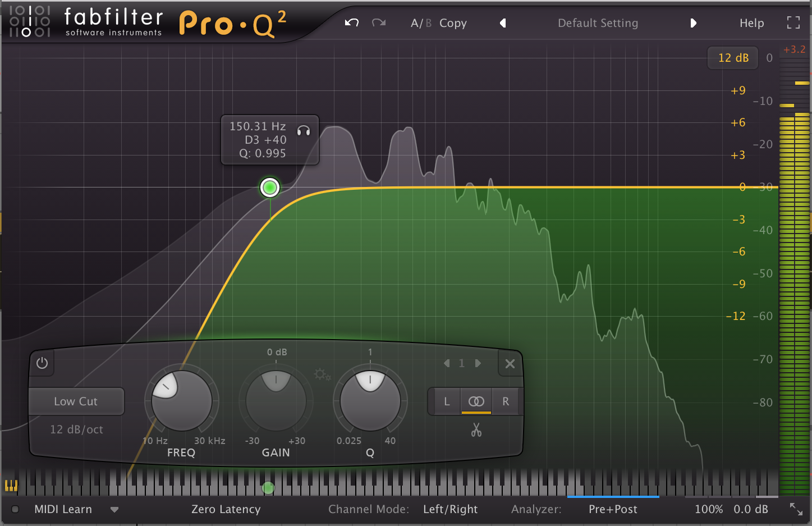Click the Q: 0.995 value in tooltip
The height and width of the screenshot is (526, 812).
pyautogui.click(x=263, y=153)
